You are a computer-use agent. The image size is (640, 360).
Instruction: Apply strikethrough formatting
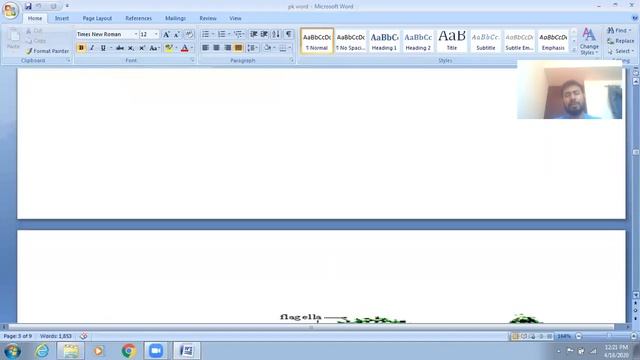pos(120,48)
